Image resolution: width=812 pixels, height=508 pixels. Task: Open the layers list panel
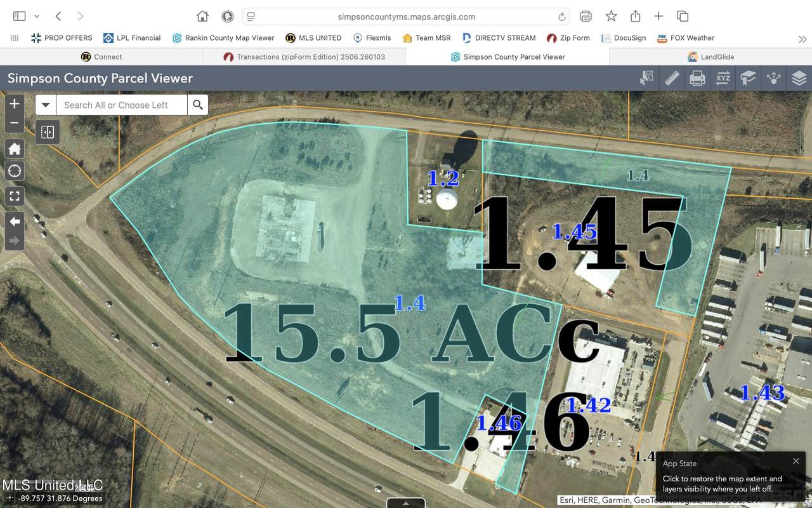click(x=799, y=78)
